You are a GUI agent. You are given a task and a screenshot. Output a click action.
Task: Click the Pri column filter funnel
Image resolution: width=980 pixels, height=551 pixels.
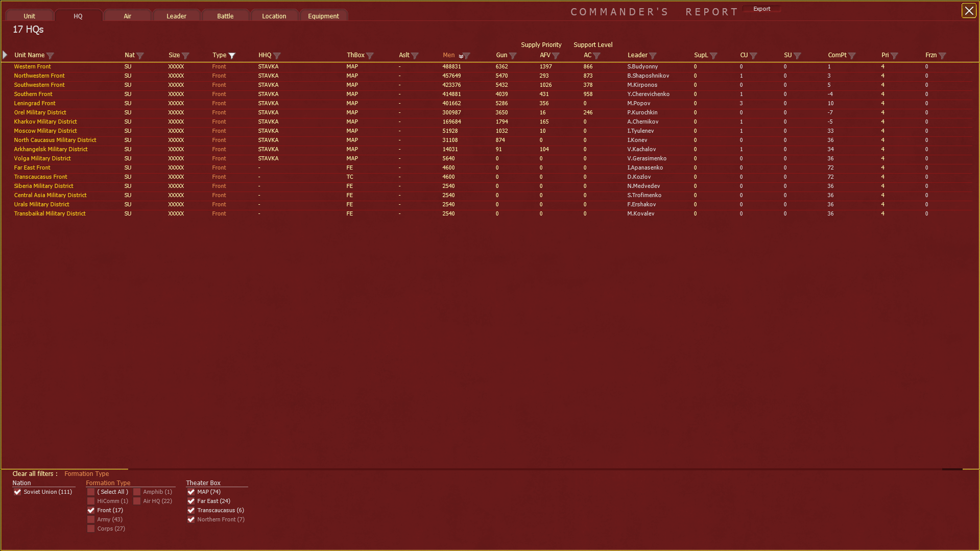pyautogui.click(x=895, y=56)
